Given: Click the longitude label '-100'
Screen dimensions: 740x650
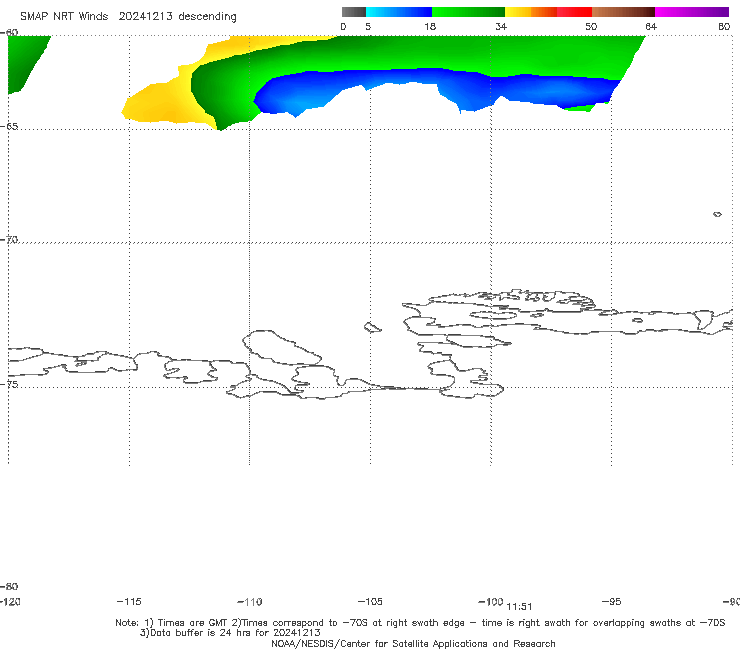Looking at the screenshot, I should 491,601.
